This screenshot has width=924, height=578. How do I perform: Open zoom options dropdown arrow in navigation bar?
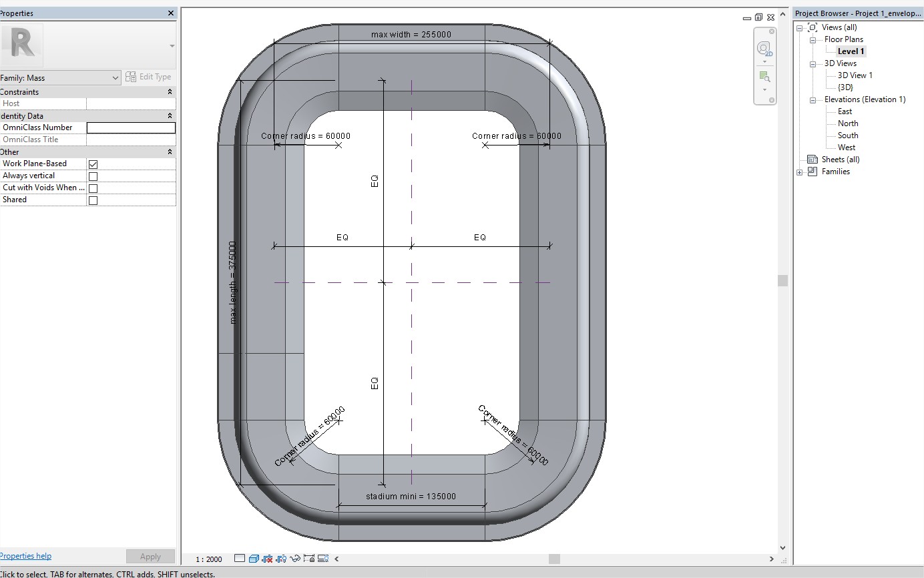(764, 89)
